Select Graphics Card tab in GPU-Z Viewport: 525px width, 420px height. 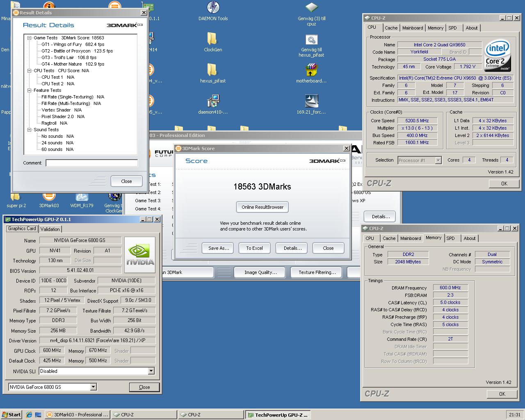22,228
